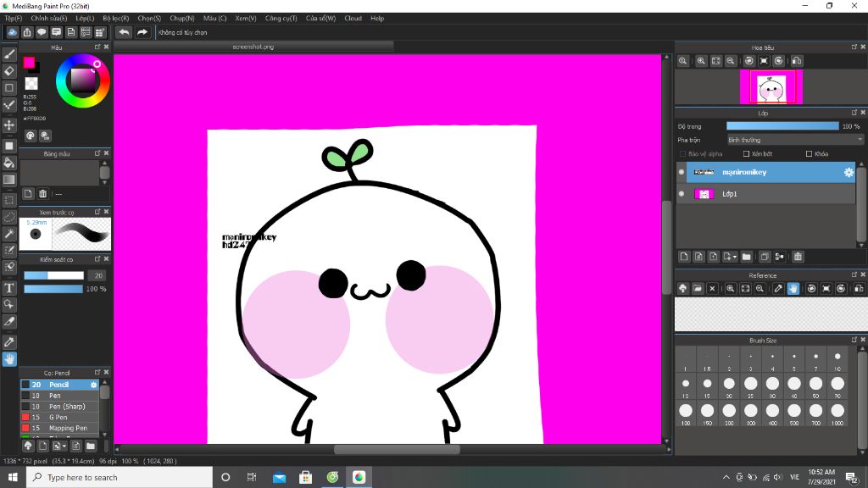Screen dimensions: 868x488
Task: Select the Bucket fill tool
Action: [x=9, y=163]
